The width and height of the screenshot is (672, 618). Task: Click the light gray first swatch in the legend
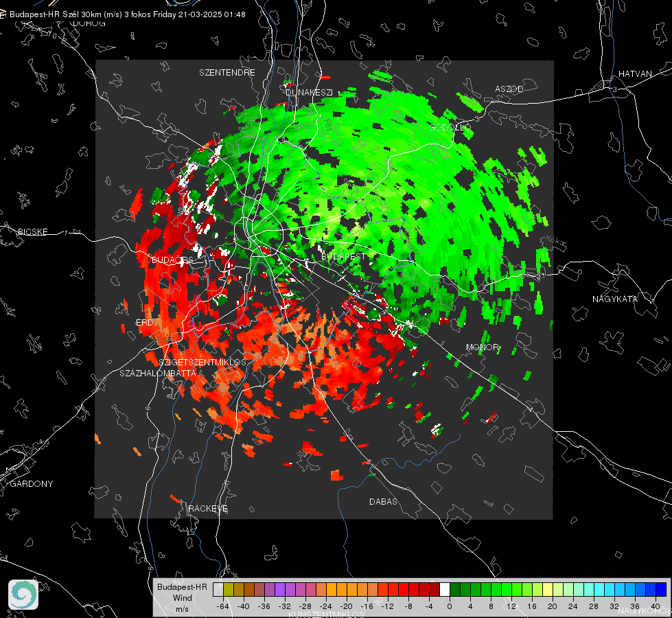pyautogui.click(x=218, y=590)
